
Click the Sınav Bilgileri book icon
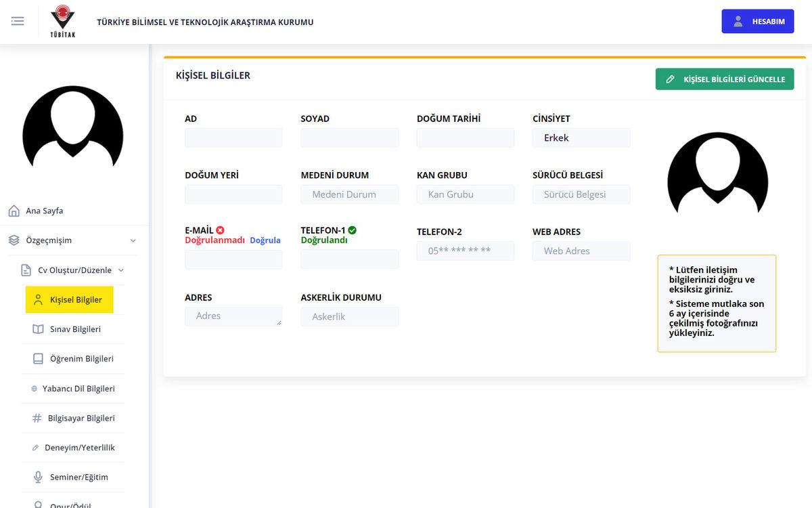38,329
